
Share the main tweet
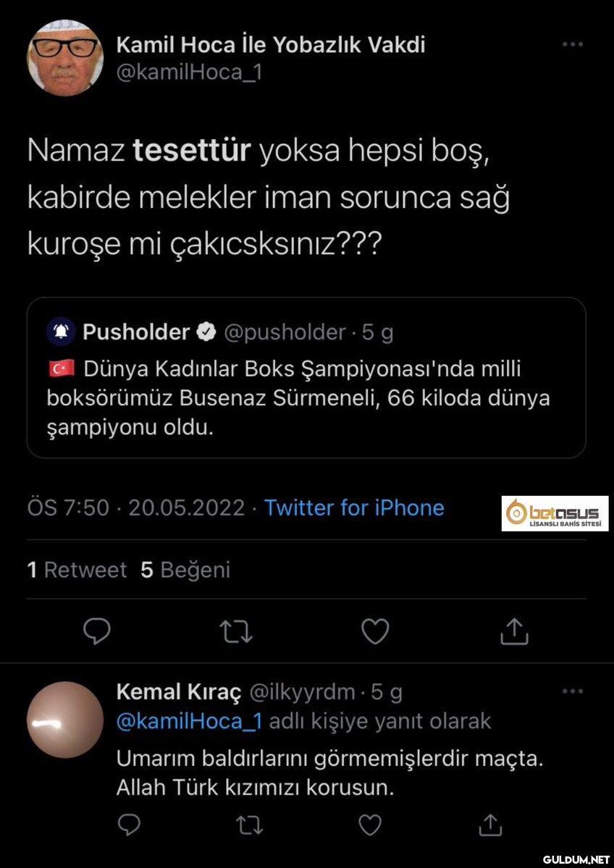514,631
